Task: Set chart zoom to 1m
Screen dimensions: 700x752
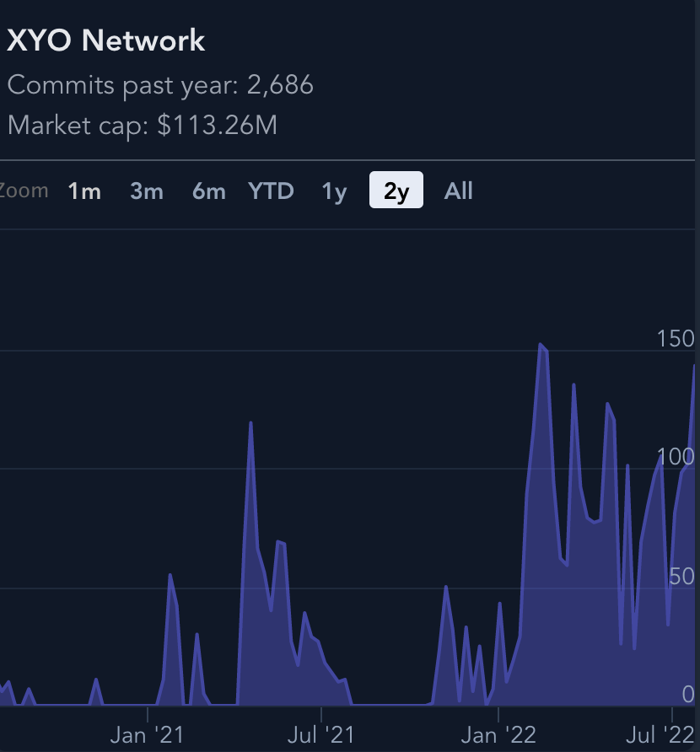Action: click(85, 191)
